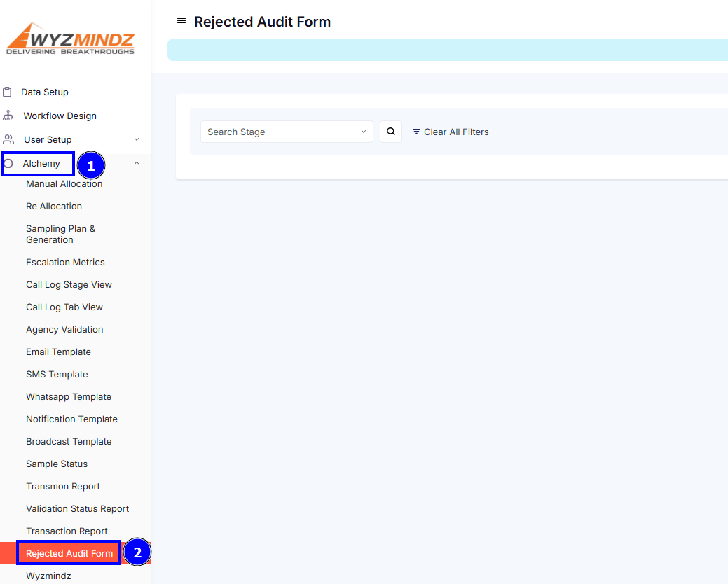The width and height of the screenshot is (728, 584).
Task: Click the User Setup people icon
Action: click(8, 139)
